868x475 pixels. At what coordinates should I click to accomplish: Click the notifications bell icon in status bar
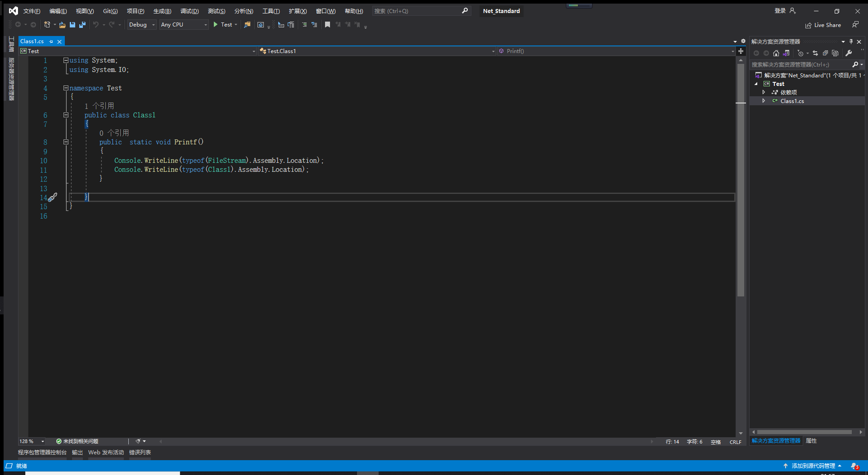click(x=854, y=466)
